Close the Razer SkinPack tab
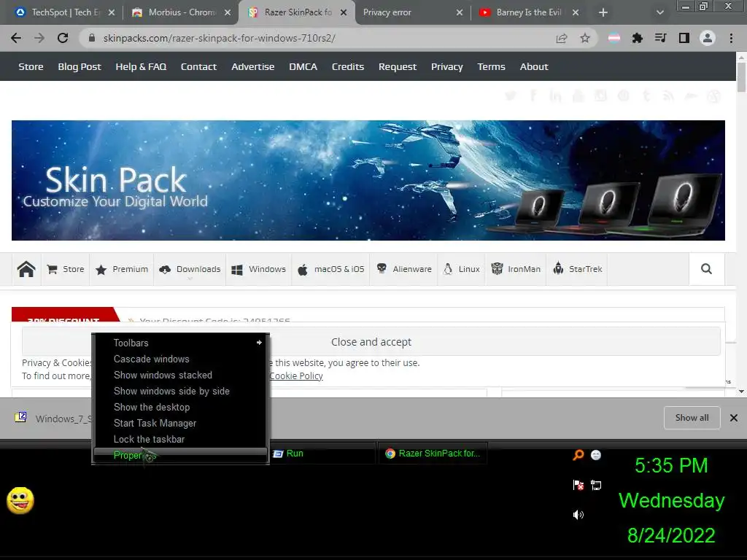The height and width of the screenshot is (560, 747). point(343,12)
